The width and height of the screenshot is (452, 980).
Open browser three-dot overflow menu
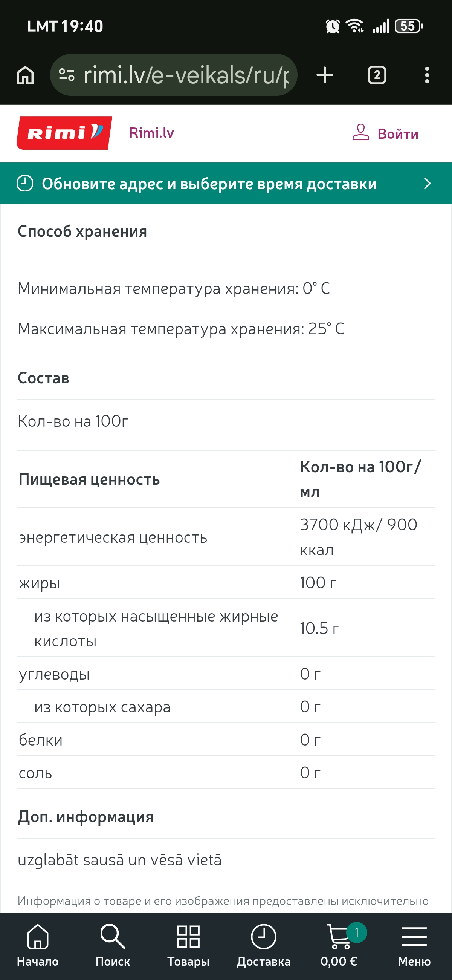coord(427,75)
